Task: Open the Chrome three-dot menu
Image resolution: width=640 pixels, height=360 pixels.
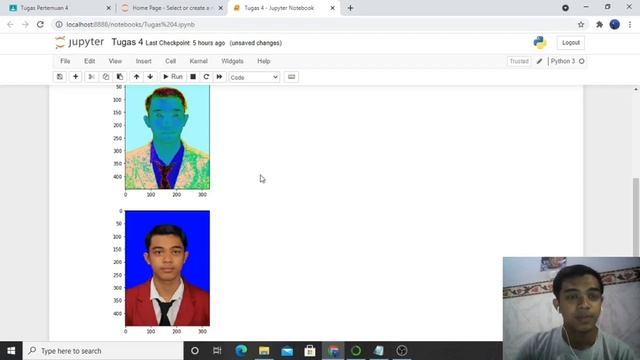Action: [x=630, y=24]
